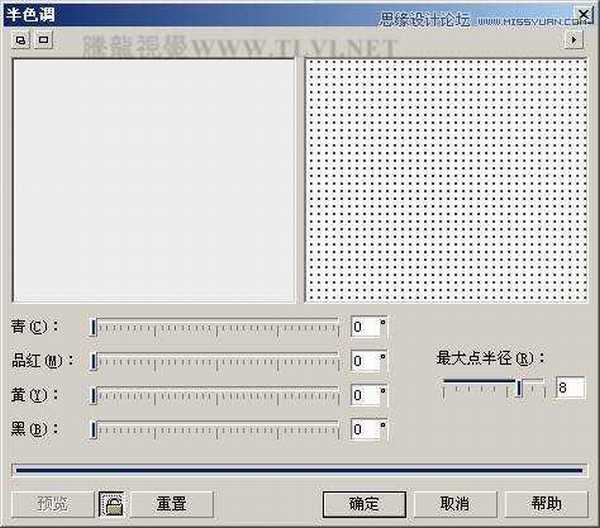
Task: Click the Magenta (品红) angle slider track
Action: (x=215, y=361)
